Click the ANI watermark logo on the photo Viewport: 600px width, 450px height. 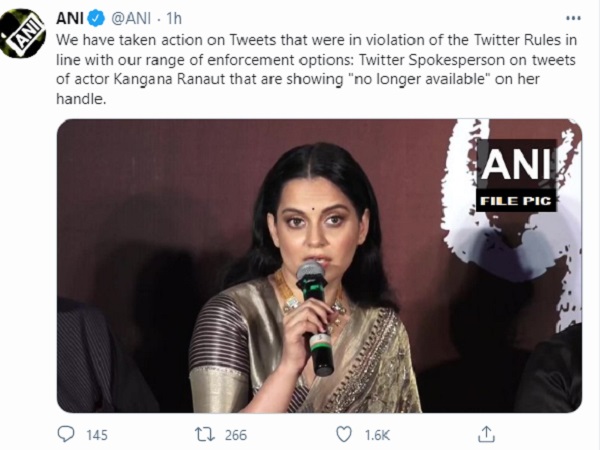point(515,164)
